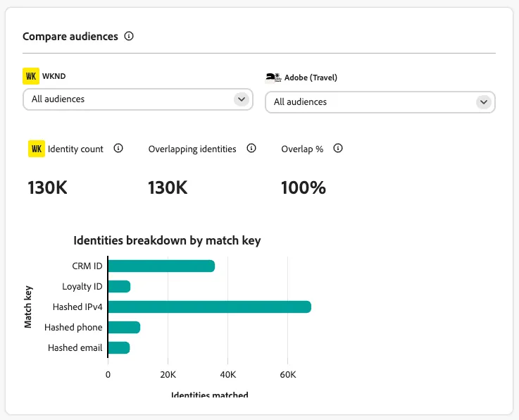Screen dimensions: 519x420
Task: Select the CRM ID bar
Action: [x=161, y=266]
